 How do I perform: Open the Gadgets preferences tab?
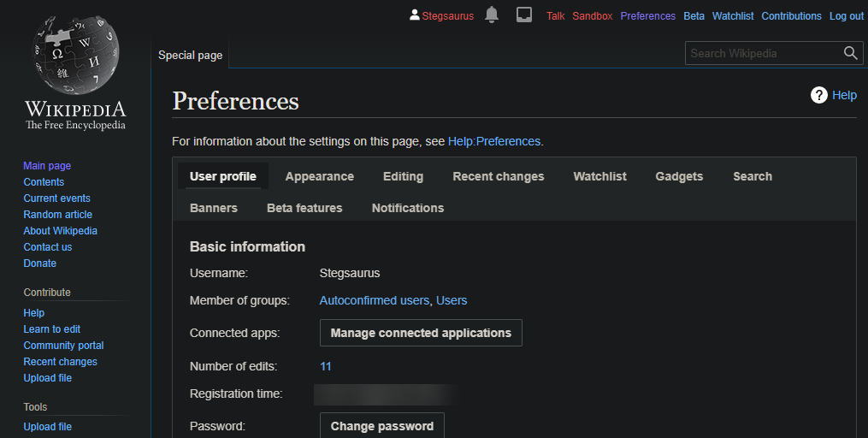point(679,176)
